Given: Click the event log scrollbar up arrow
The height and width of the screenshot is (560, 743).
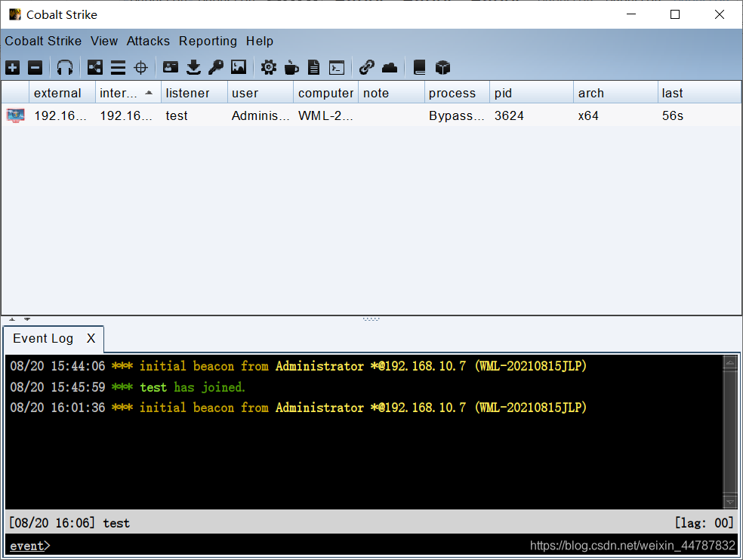Looking at the screenshot, I should tap(729, 363).
